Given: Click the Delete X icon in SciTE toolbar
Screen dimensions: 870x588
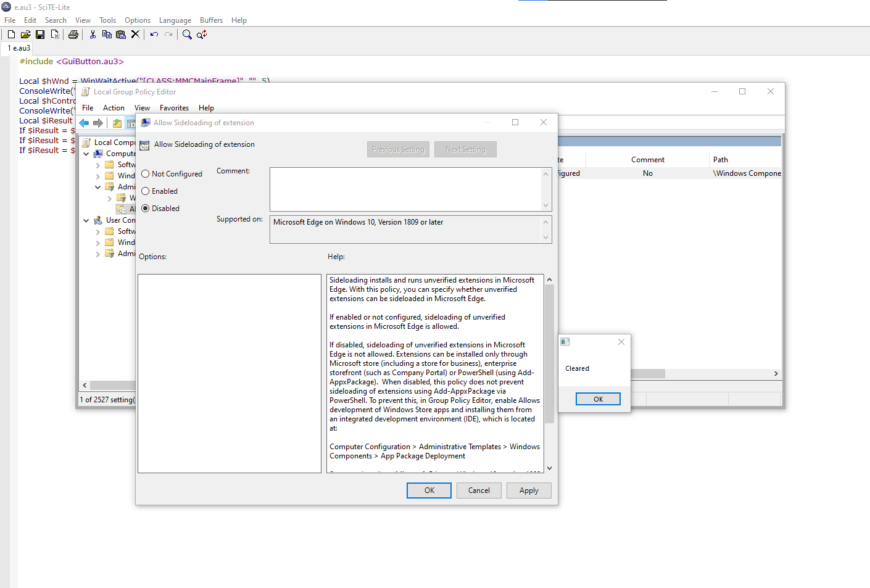Looking at the screenshot, I should coord(135,35).
